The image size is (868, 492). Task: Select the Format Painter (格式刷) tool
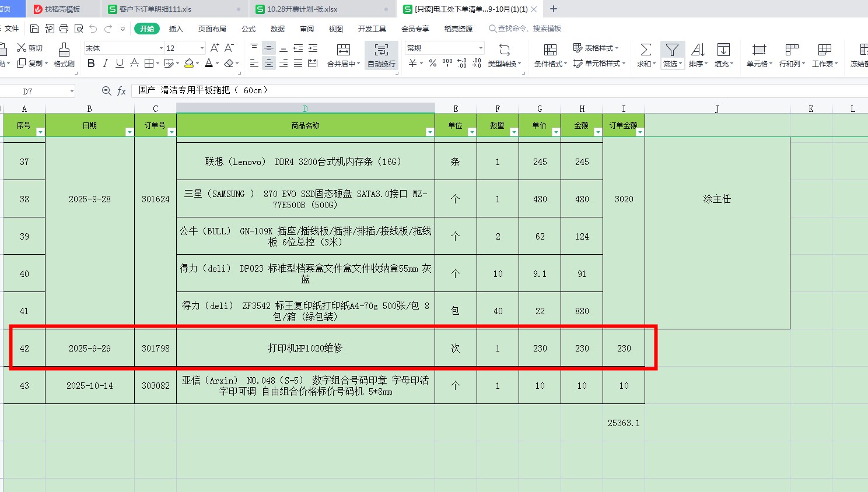64,55
